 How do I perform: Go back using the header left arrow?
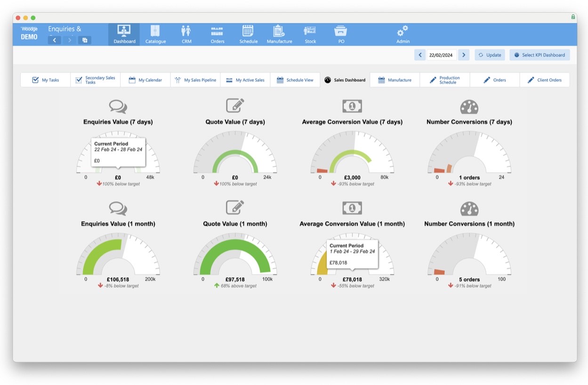(x=55, y=40)
